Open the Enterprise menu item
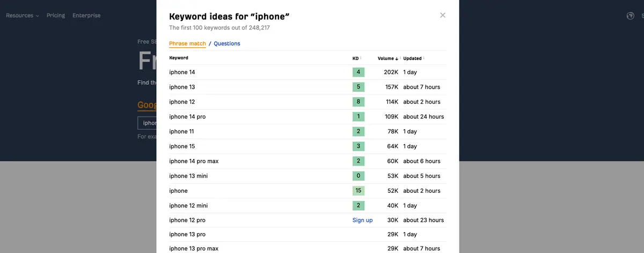Viewport: 644px width, 253px height. [x=86, y=16]
